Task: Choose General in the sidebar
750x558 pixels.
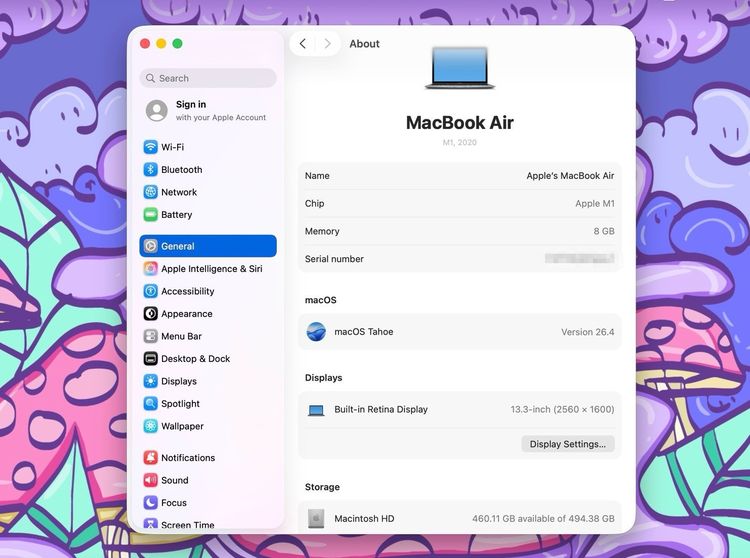Action: click(208, 246)
